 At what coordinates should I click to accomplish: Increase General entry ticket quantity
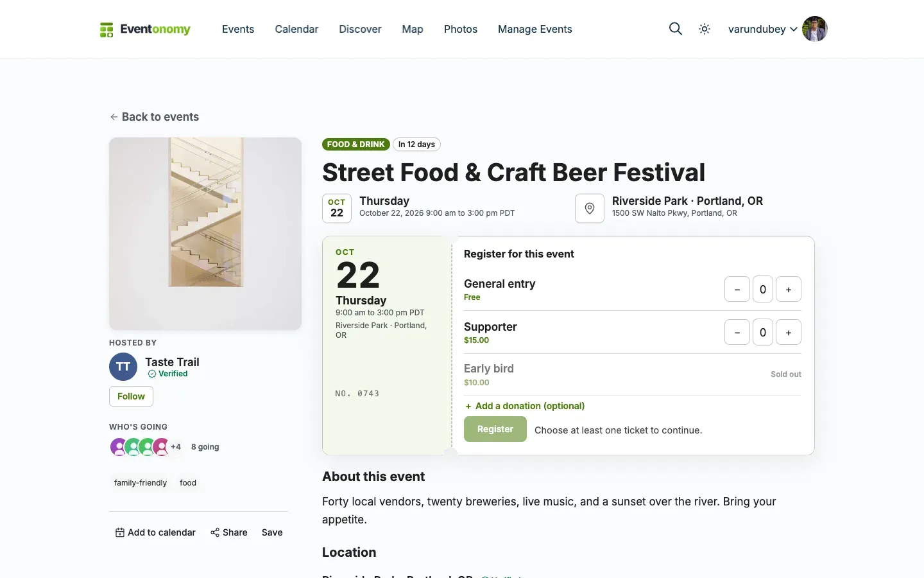pyautogui.click(x=789, y=289)
